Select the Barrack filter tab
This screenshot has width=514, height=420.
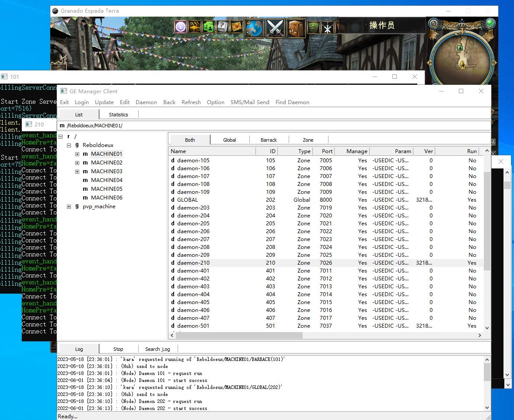[x=269, y=140]
